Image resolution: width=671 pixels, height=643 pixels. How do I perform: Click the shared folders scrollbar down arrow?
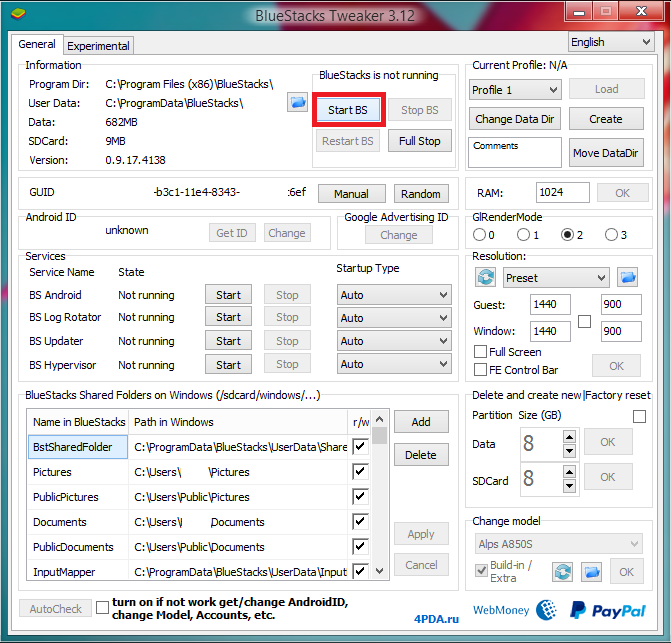click(379, 571)
